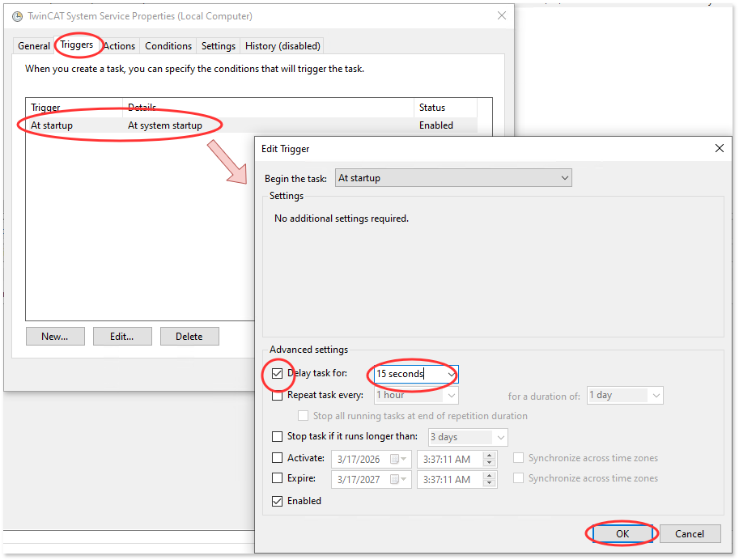Check Stop task if it runs longer than

(278, 437)
